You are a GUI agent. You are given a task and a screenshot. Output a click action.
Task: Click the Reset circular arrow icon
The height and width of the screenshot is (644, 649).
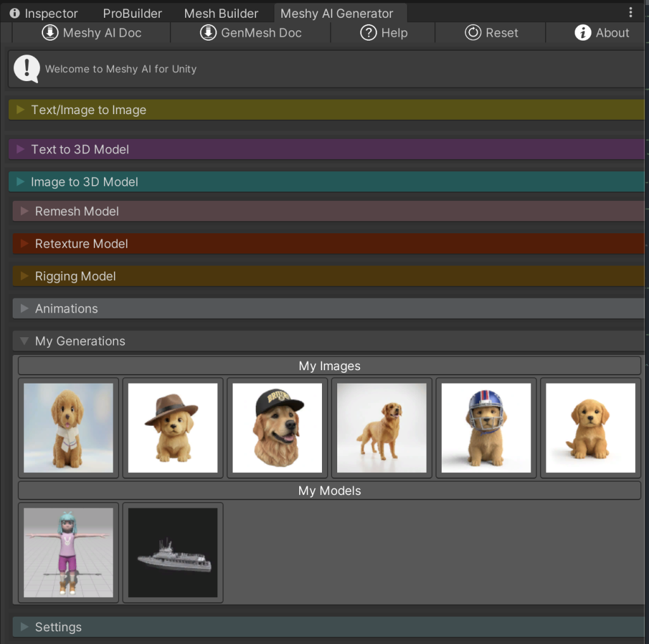(473, 33)
